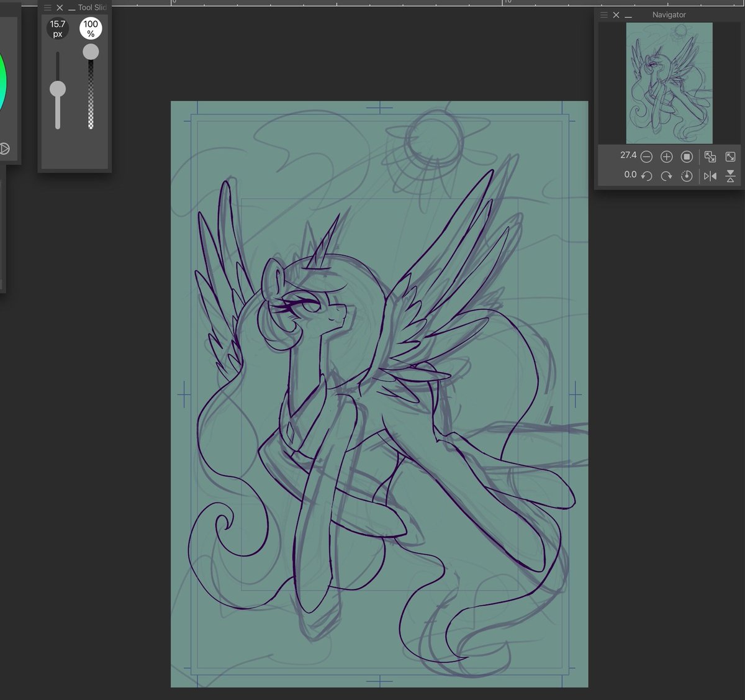The height and width of the screenshot is (700, 745).
Task: Rotate canvas right in Navigator
Action: tap(666, 176)
